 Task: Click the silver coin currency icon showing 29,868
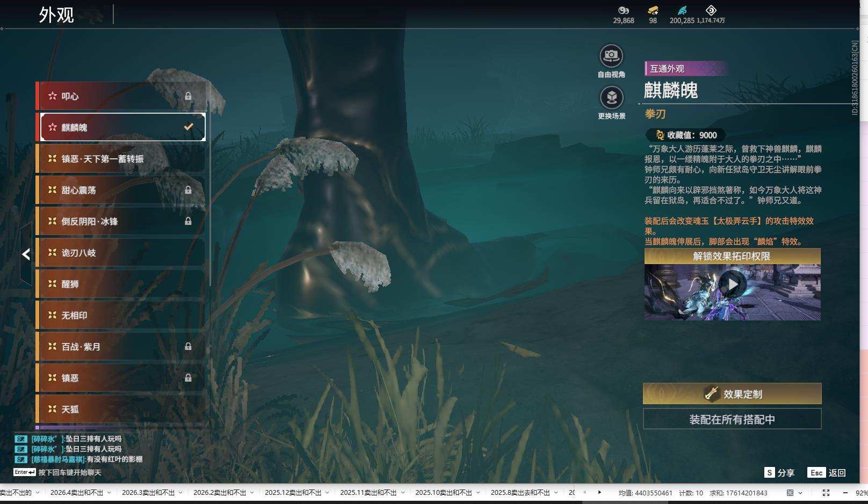click(x=623, y=10)
